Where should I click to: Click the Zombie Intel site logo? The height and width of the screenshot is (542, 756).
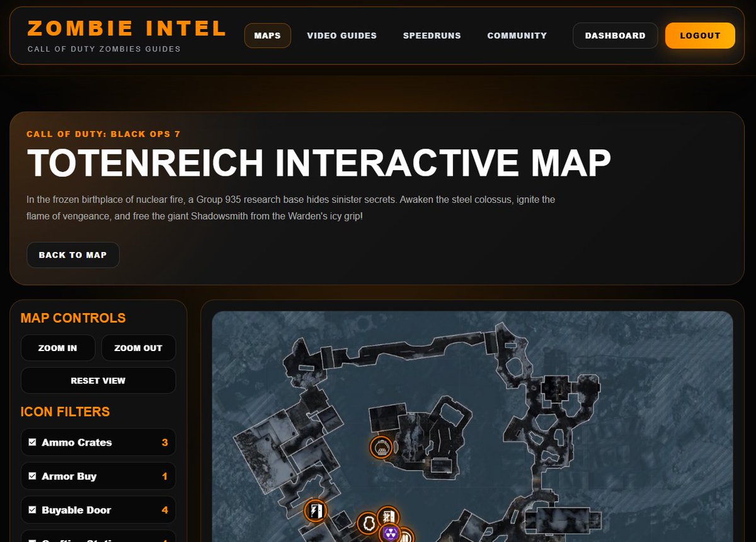(x=127, y=28)
